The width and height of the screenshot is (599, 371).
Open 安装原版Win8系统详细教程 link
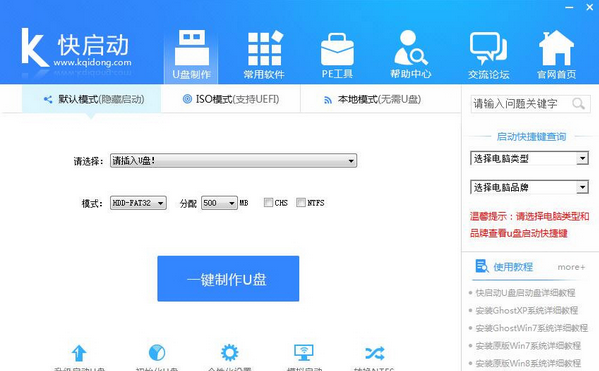[528, 363]
